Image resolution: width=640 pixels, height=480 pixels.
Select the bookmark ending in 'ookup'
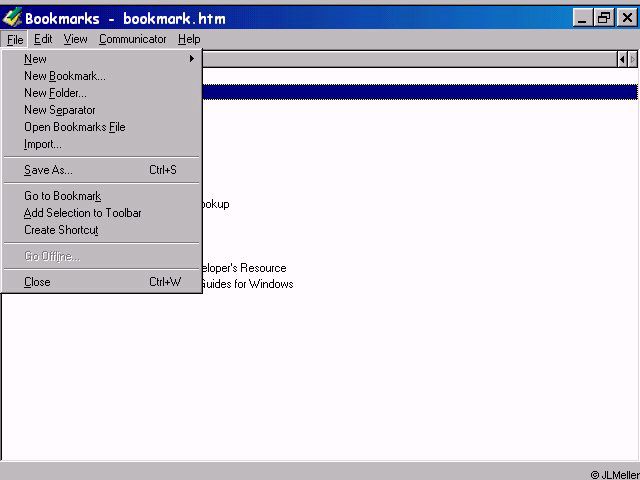[x=216, y=204]
